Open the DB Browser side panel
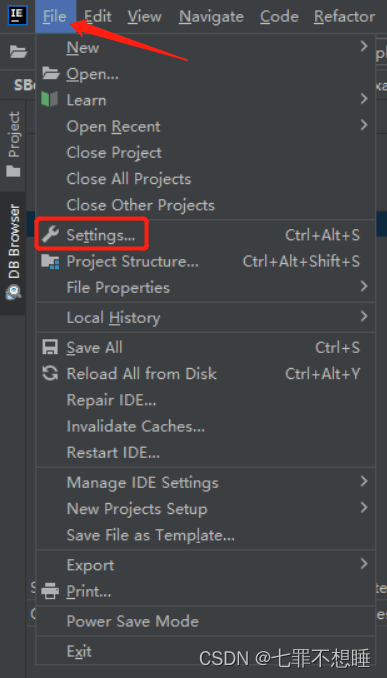This screenshot has height=678, width=387. coord(13,253)
